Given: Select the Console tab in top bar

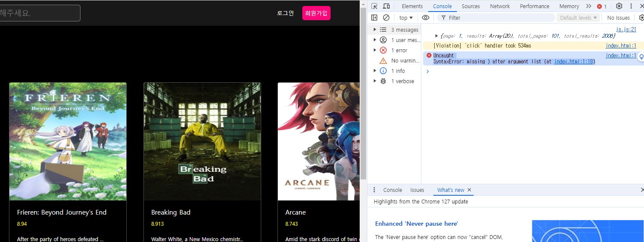Looking at the screenshot, I should pos(442,6).
